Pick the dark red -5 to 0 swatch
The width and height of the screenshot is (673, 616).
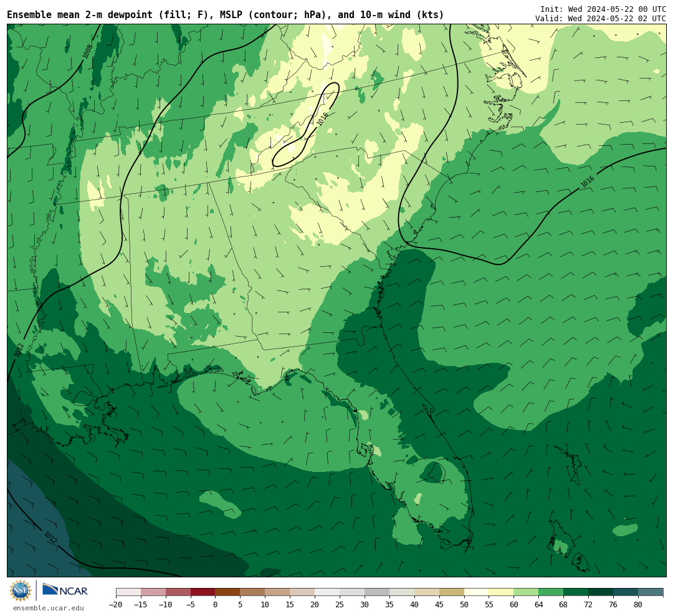pyautogui.click(x=203, y=592)
